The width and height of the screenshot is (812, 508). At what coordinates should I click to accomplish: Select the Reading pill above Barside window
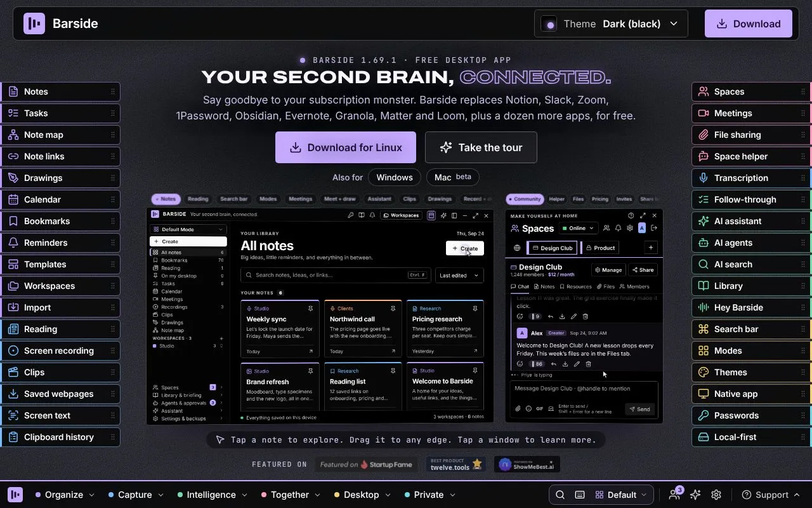click(198, 199)
